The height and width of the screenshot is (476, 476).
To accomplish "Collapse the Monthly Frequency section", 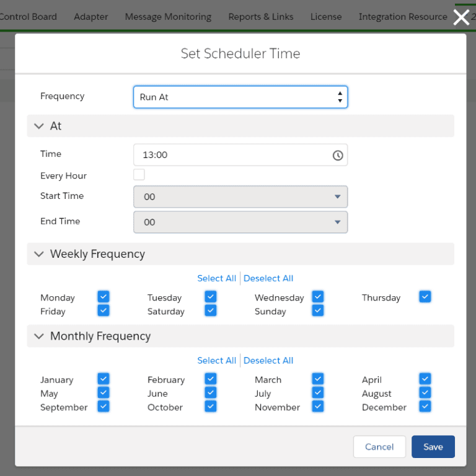I will (40, 337).
